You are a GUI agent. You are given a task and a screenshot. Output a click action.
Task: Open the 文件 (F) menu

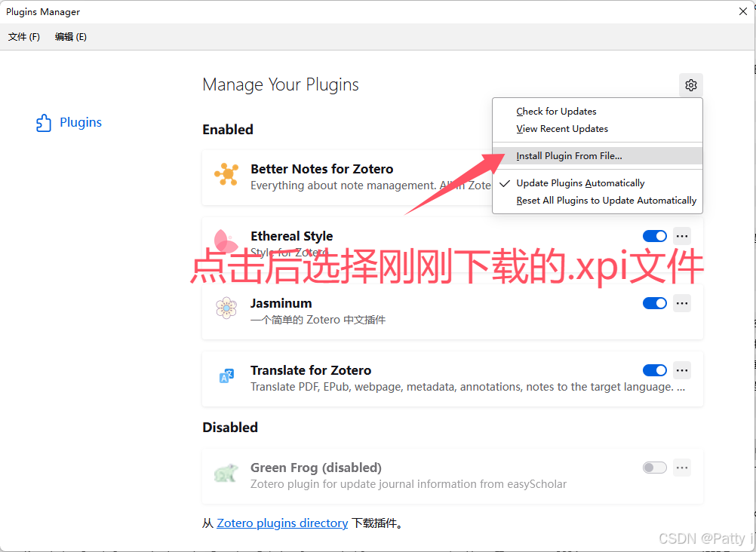pos(24,37)
